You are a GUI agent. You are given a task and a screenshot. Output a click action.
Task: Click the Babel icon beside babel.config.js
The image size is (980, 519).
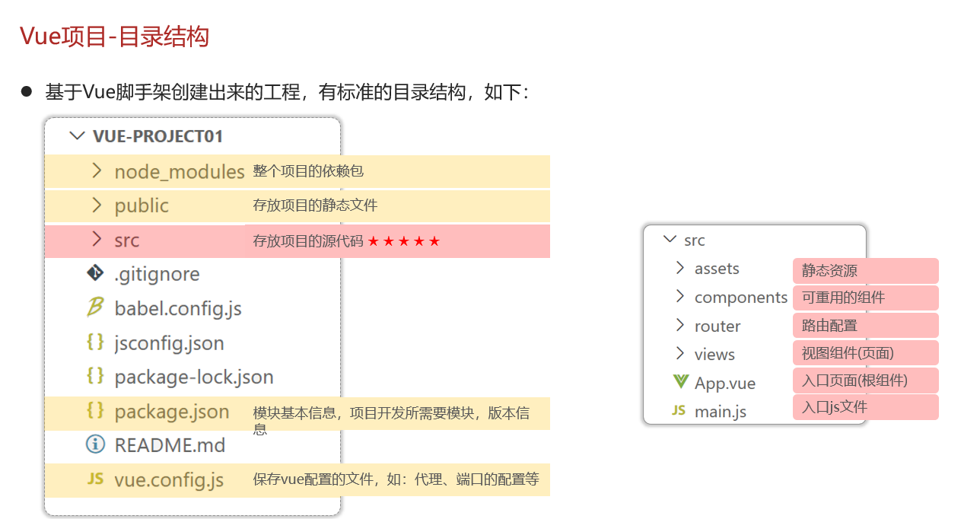[x=95, y=307]
